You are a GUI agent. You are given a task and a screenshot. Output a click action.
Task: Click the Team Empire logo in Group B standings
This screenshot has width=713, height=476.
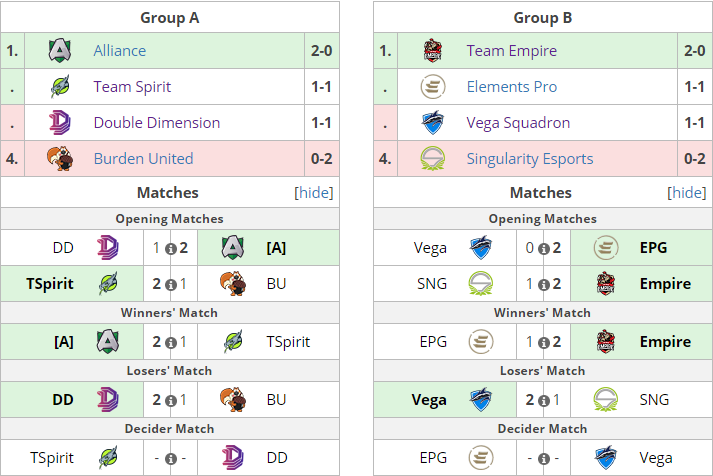432,50
